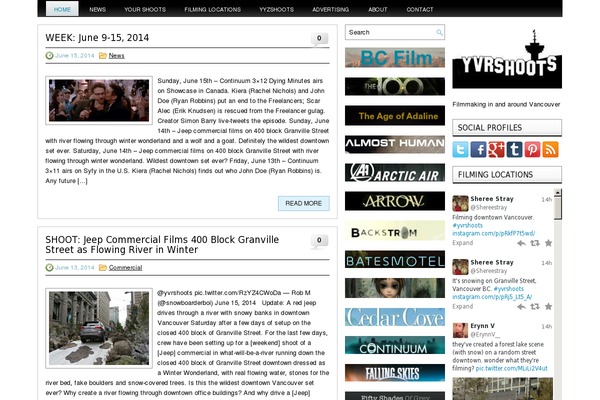Screen dimensions: 600x400
Task: Expand Sheree Stray's snowing on Granville tweet
Action: (x=462, y=306)
